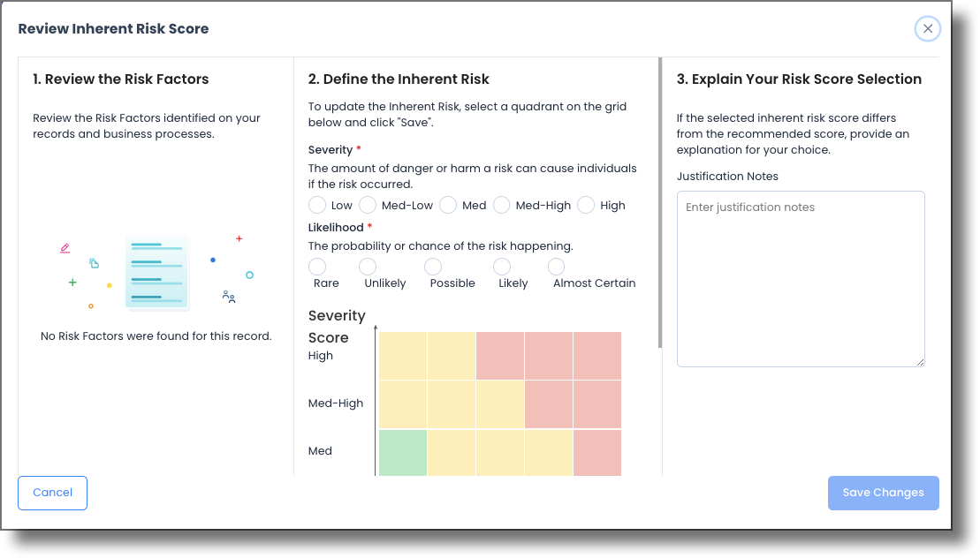This screenshot has width=980, height=558.
Task: Select the top-right red quadrant on the grid
Action: click(x=597, y=356)
